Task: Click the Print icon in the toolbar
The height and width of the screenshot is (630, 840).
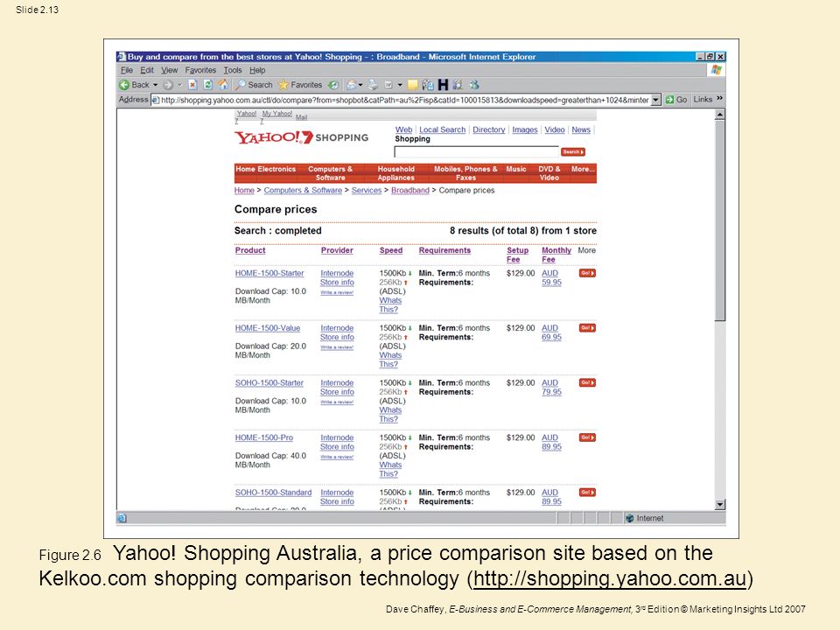Action: pyautogui.click(x=373, y=85)
